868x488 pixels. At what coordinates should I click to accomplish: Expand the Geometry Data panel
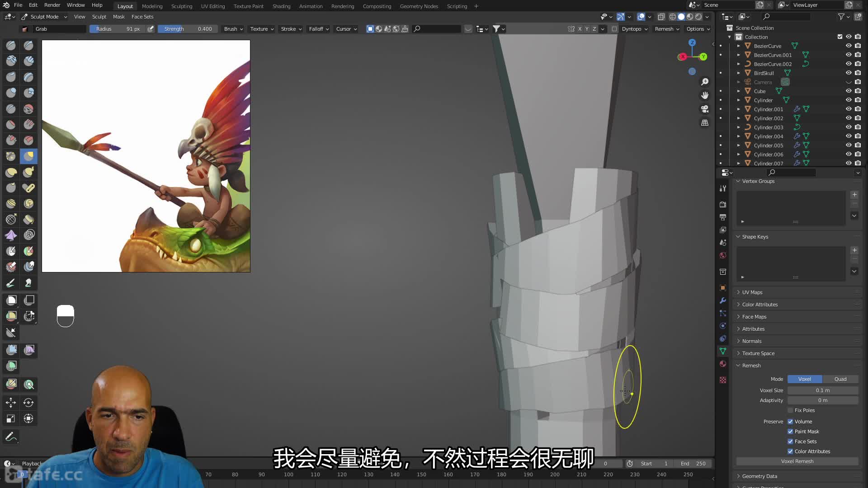[x=759, y=476]
